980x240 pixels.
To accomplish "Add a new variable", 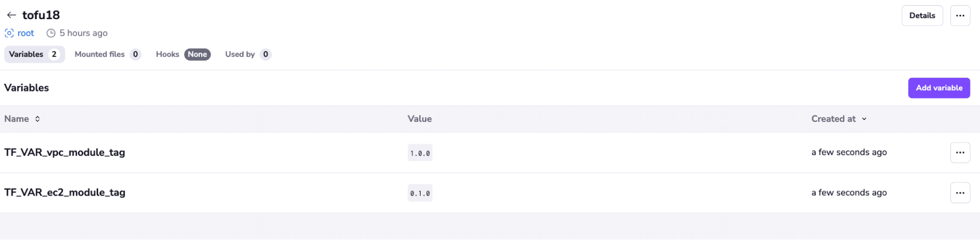I will [939, 88].
